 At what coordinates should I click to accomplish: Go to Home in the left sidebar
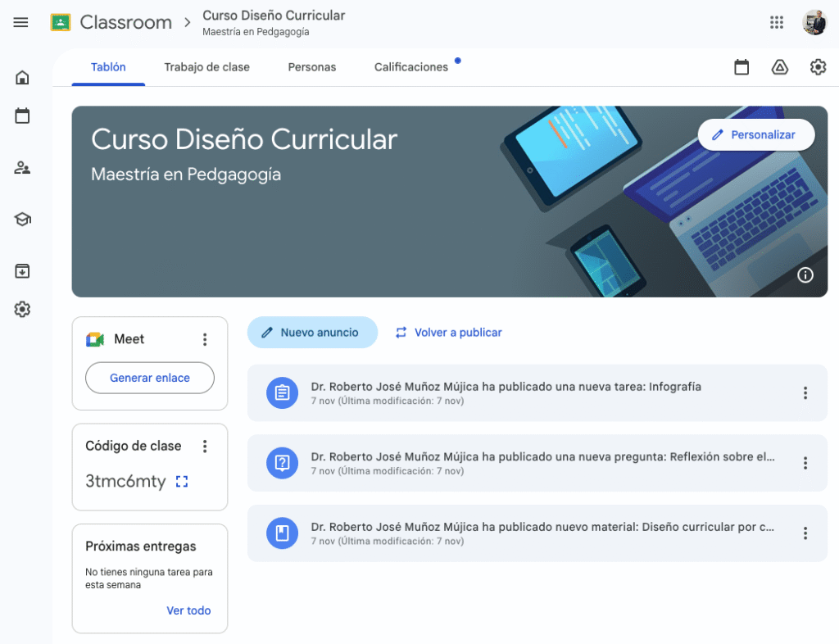[22, 78]
